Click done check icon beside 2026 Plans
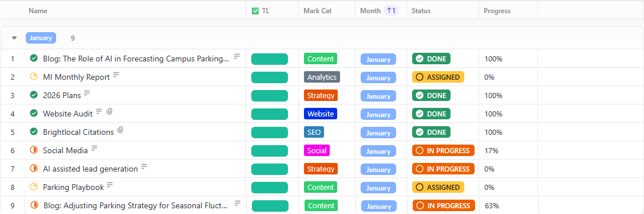The image size is (644, 214). click(34, 95)
